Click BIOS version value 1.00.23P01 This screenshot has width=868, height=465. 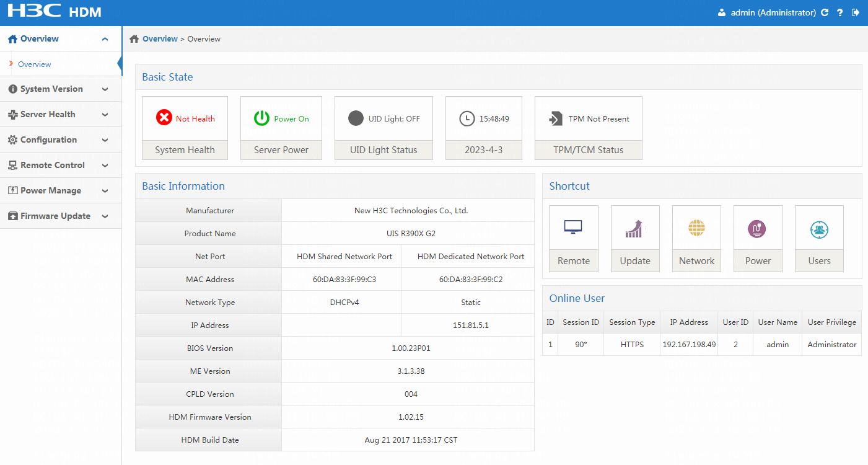pyautogui.click(x=411, y=348)
